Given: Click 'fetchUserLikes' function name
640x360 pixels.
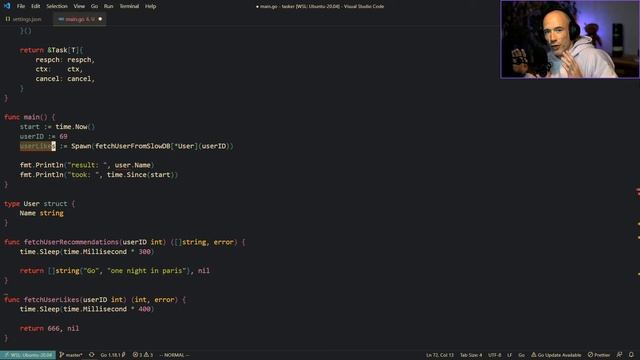Looking at the screenshot, I should pyautogui.click(x=51, y=300).
